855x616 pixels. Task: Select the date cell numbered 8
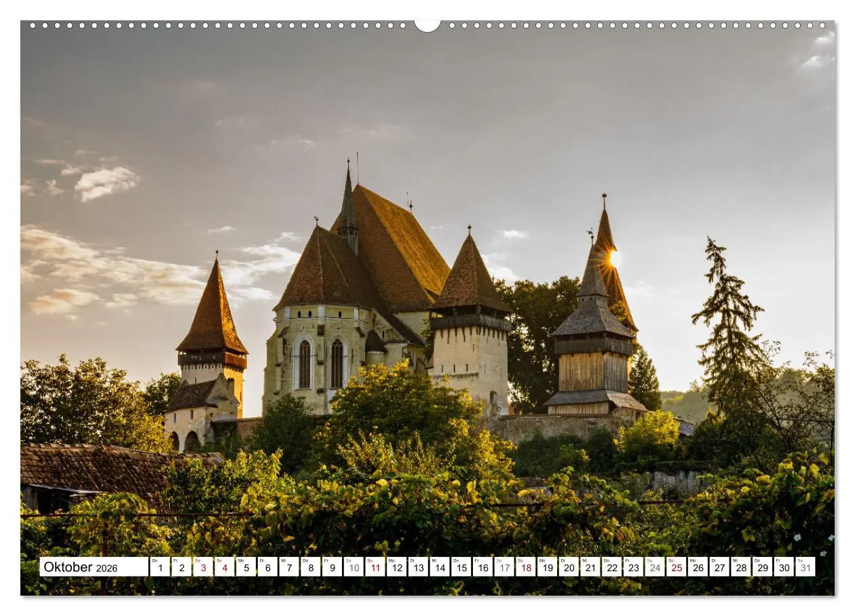click(x=310, y=567)
